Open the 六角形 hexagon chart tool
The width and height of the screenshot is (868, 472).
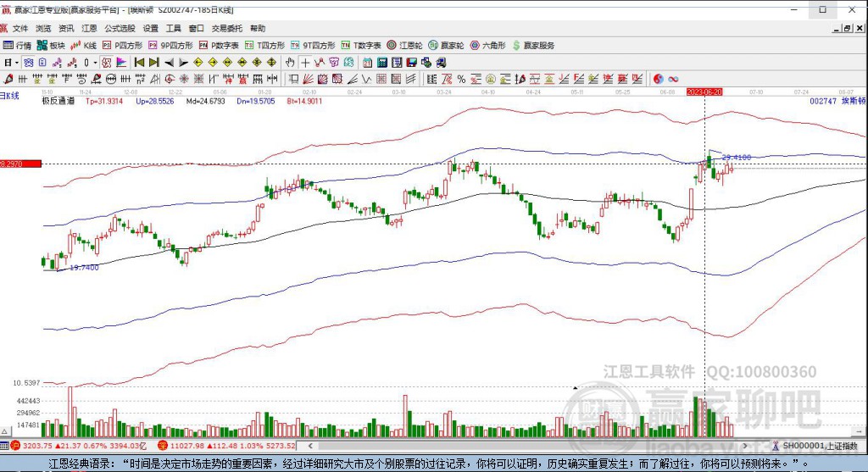point(490,45)
